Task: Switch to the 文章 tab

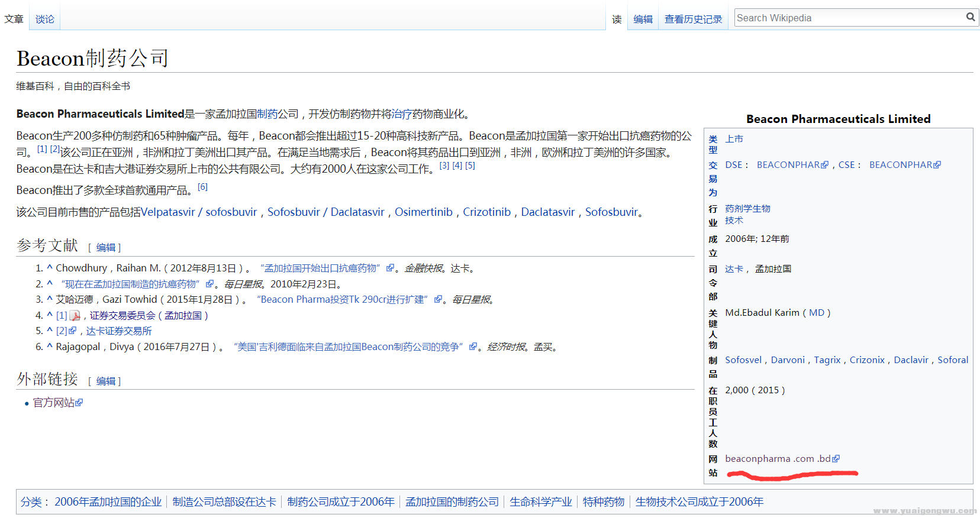Action: click(x=14, y=19)
